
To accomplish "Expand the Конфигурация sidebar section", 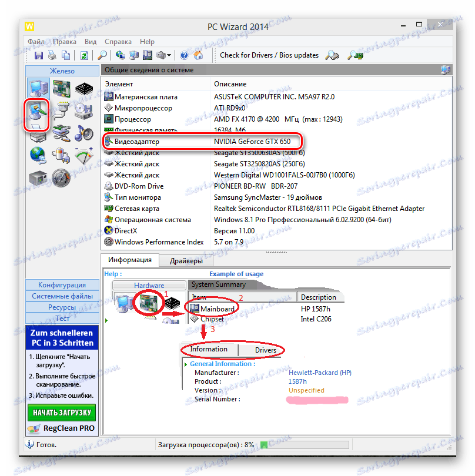I will [62, 285].
